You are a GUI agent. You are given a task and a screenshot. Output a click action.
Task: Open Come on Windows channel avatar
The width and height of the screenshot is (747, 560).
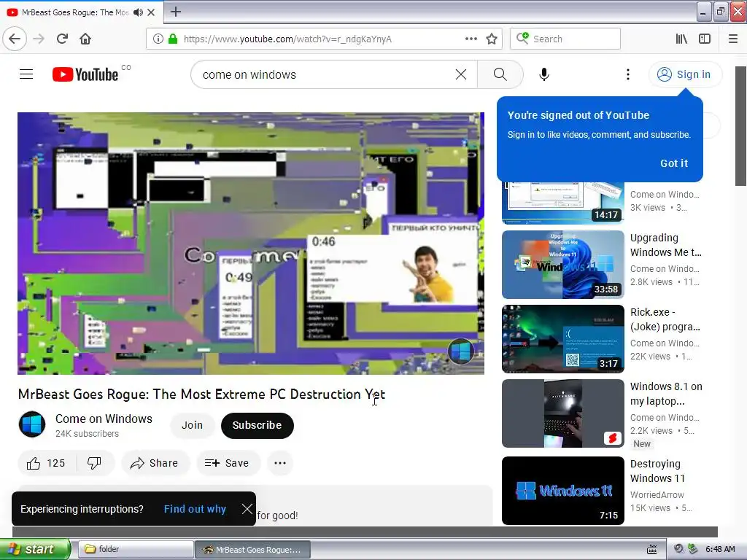tap(32, 424)
